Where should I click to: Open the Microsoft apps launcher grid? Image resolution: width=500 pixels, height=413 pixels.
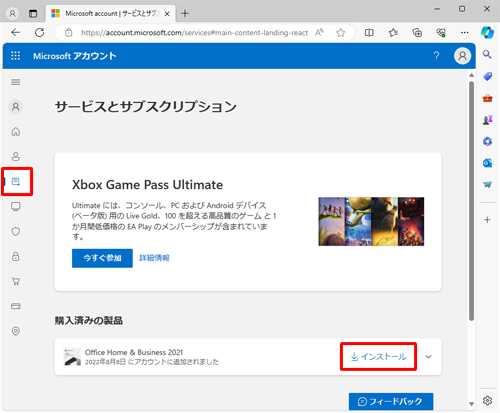pyautogui.click(x=15, y=56)
